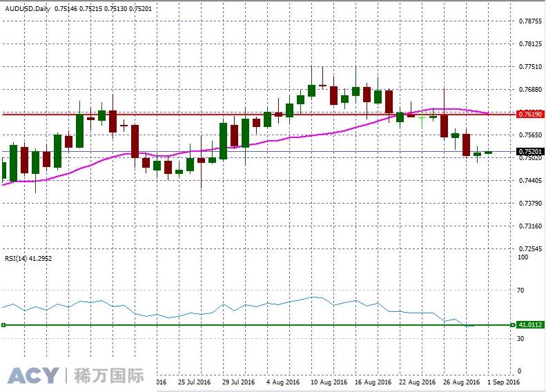
Task: Click the 0.73790 price axis value
Action: coord(530,204)
